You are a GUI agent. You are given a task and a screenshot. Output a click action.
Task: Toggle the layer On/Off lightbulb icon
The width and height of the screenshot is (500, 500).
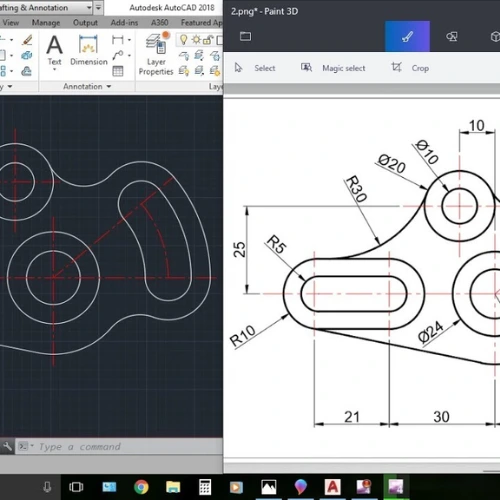coord(183,40)
